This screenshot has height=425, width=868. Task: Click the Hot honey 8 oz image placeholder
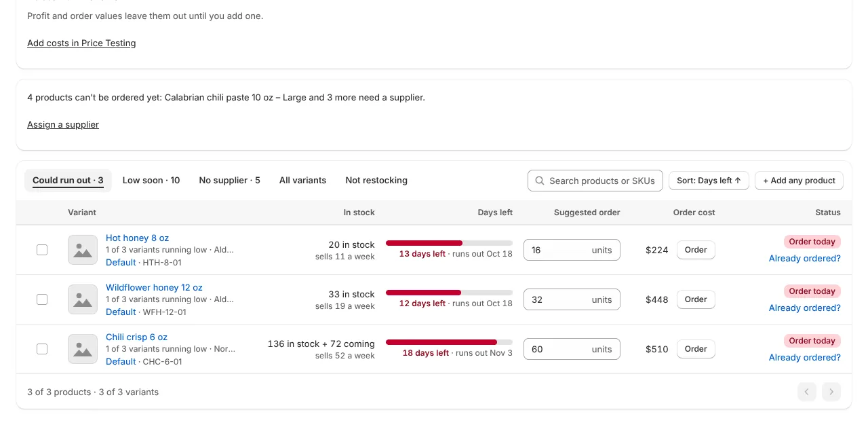(83, 250)
